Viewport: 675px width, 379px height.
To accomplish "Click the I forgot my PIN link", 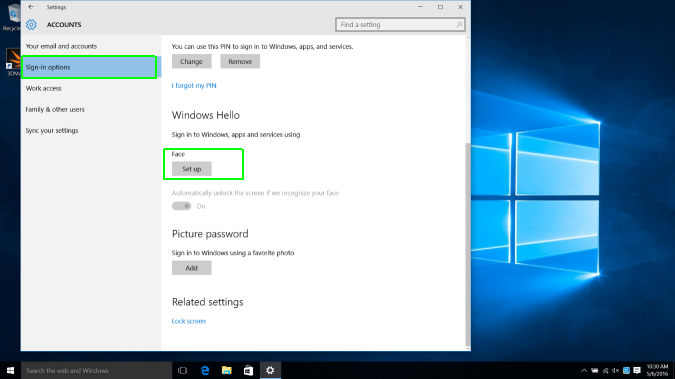I will 194,86.
